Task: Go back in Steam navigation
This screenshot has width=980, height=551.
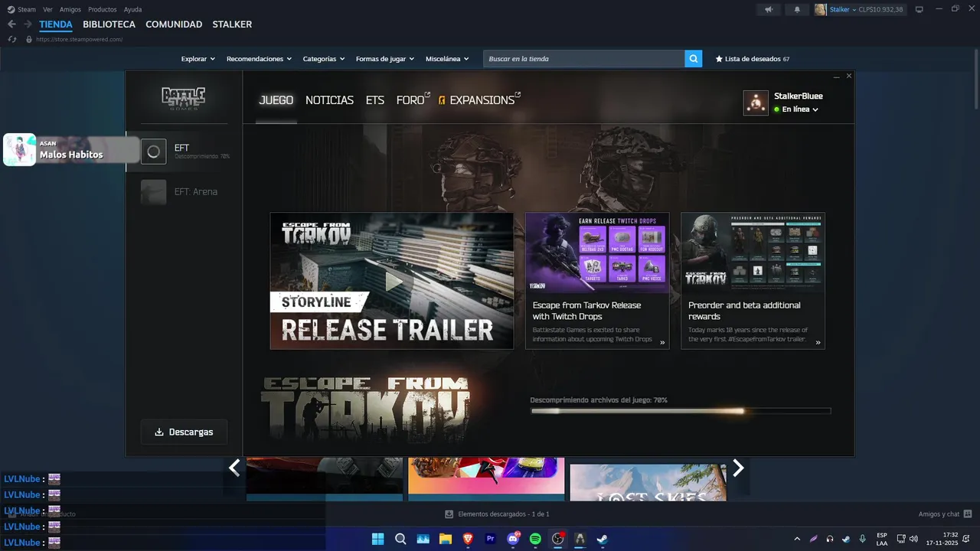Action: [11, 24]
